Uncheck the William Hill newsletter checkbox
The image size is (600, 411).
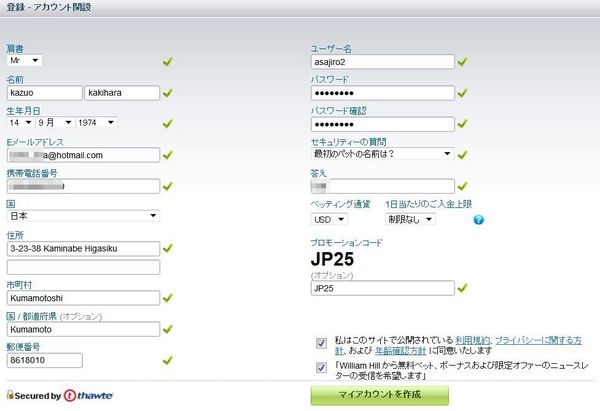[x=321, y=368]
